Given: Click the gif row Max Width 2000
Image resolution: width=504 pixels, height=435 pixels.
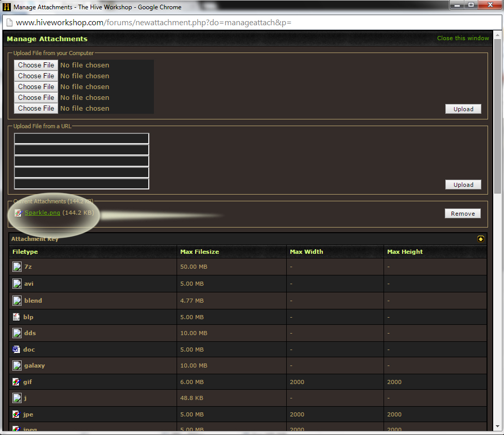Looking at the screenshot, I should [297, 382].
